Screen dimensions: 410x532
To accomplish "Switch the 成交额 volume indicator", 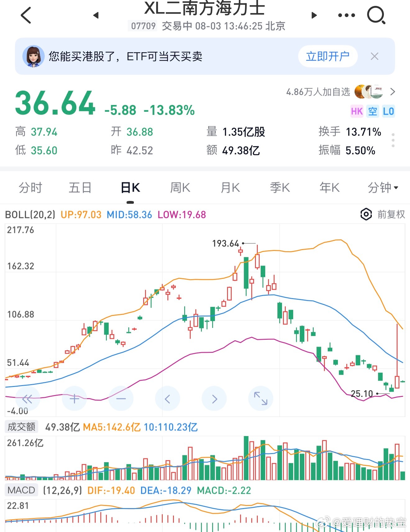I will 21,427.
